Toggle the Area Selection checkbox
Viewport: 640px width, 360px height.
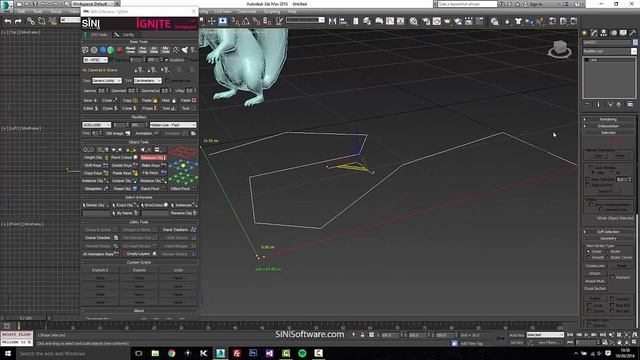tap(588, 179)
